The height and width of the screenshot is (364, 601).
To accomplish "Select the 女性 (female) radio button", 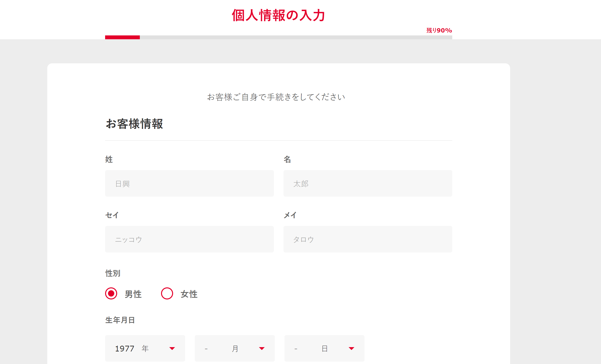I will click(167, 294).
